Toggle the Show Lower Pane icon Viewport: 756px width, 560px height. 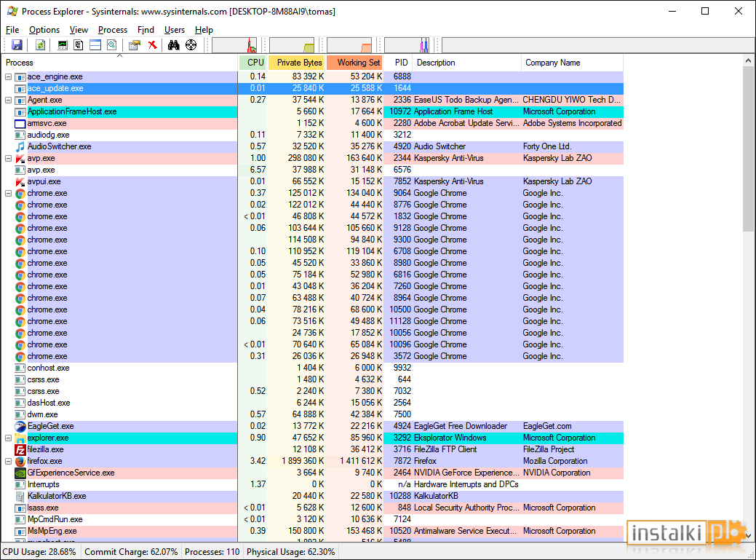pos(95,45)
